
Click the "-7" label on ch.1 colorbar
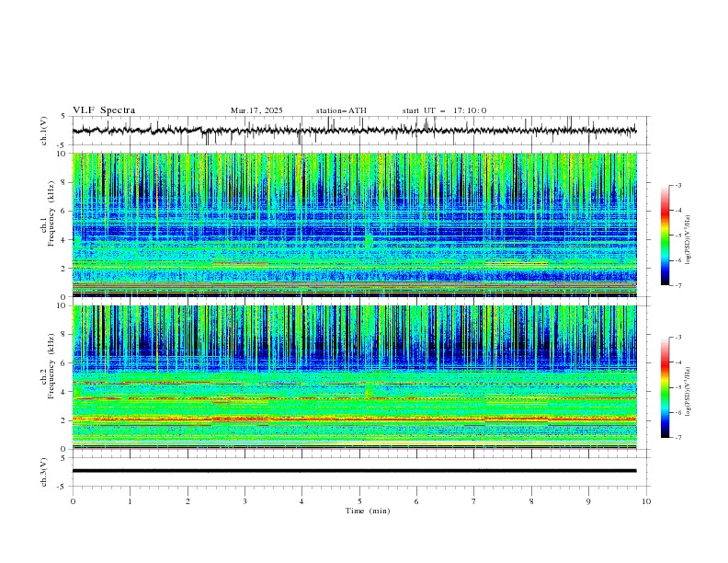tap(678, 285)
